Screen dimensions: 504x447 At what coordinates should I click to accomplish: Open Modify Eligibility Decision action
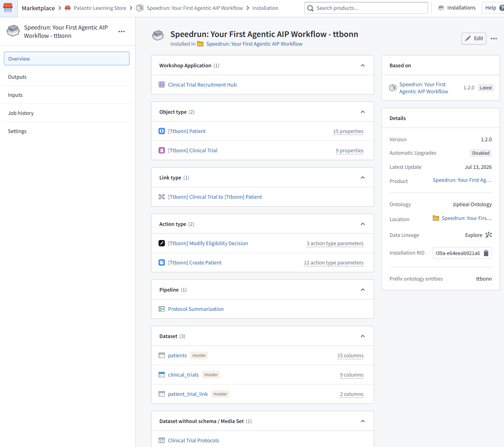[x=208, y=243]
